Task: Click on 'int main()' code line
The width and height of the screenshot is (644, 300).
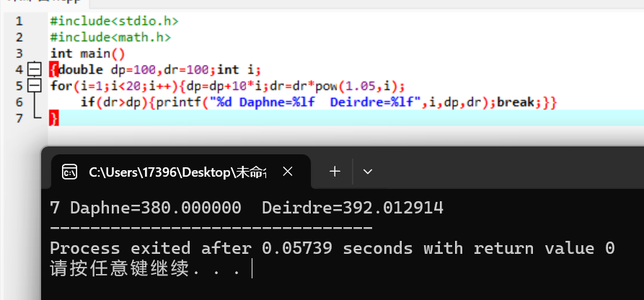Action: tap(87, 53)
